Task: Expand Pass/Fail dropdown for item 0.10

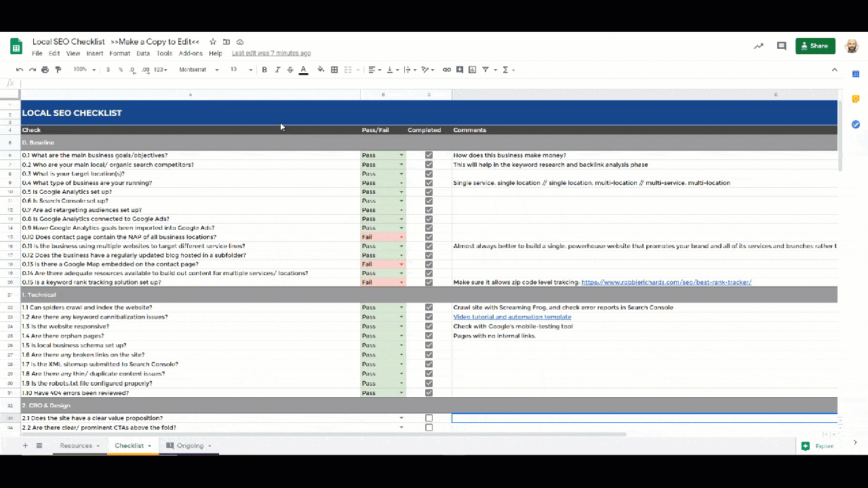Action: [x=401, y=237]
